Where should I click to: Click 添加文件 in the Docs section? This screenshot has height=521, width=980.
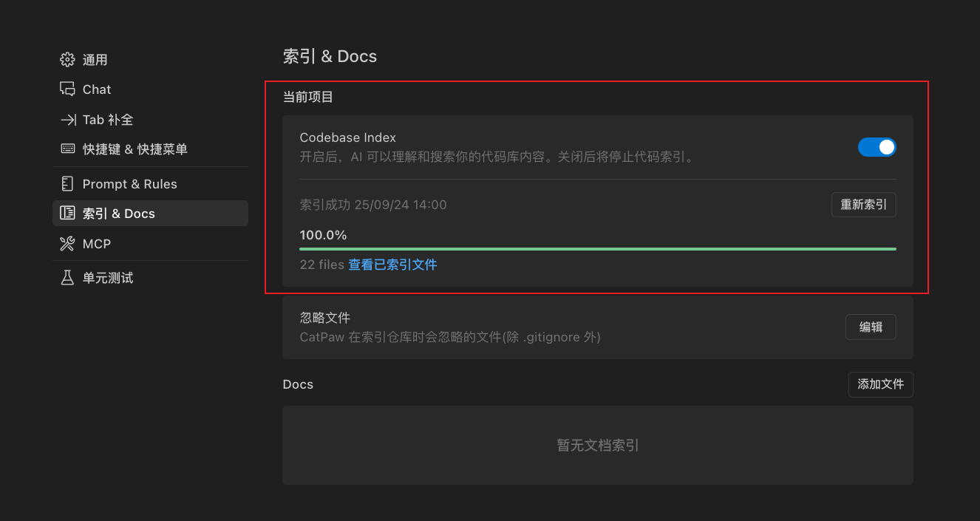(x=880, y=384)
